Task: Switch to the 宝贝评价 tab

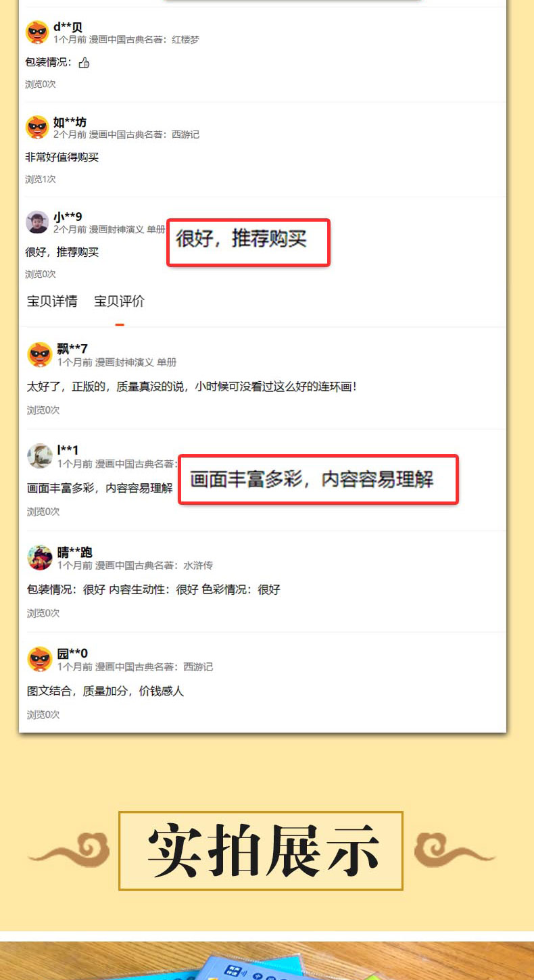Action: [x=119, y=301]
